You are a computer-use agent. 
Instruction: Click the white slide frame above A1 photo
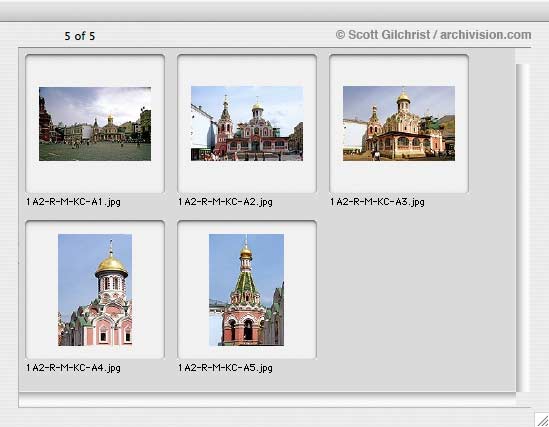pyautogui.click(x=95, y=71)
